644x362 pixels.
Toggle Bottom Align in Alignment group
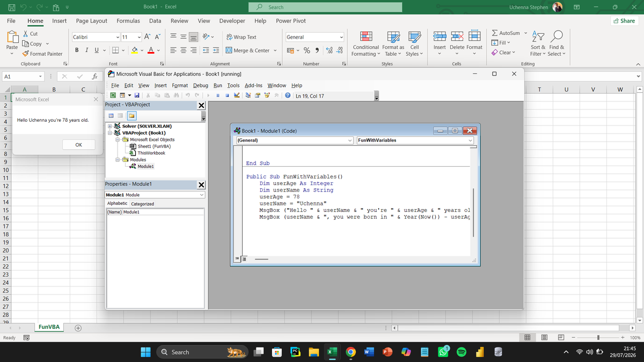(195, 37)
